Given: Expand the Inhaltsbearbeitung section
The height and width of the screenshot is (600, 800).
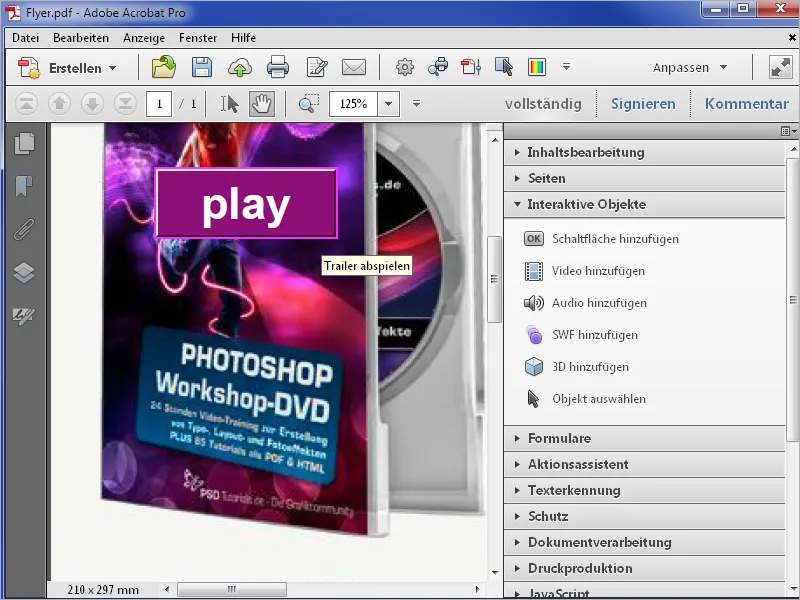Looking at the screenshot, I should (644, 153).
